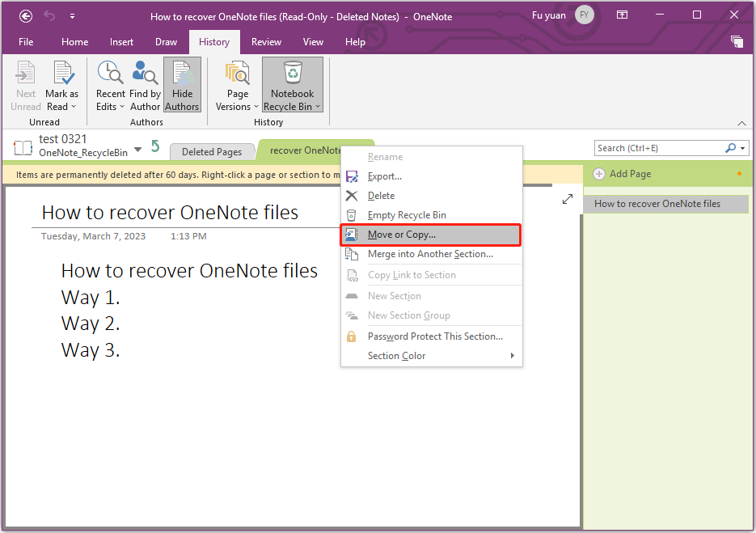Screen dimensions: 756x533
Task: Choose Delete in the context menu
Action: coord(432,196)
